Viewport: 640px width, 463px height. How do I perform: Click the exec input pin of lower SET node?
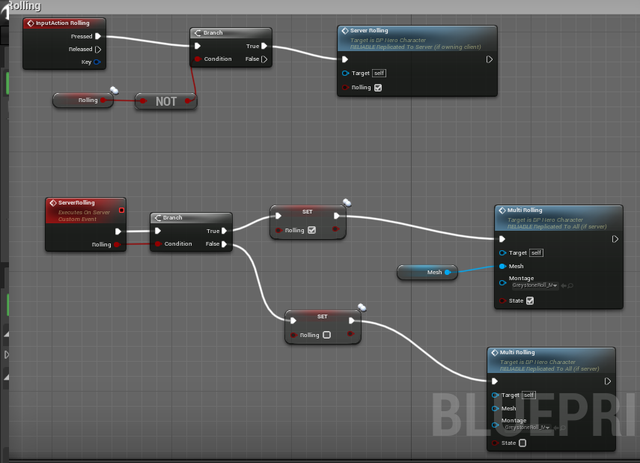pos(293,321)
